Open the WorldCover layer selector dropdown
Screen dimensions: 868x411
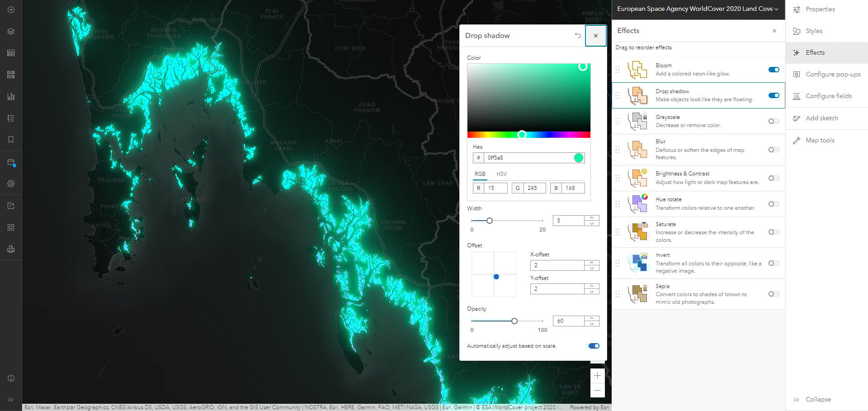(698, 9)
